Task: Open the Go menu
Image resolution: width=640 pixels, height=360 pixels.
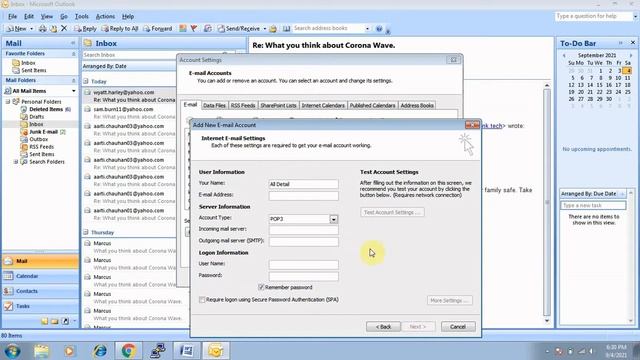Action: pyautogui.click(x=64, y=16)
